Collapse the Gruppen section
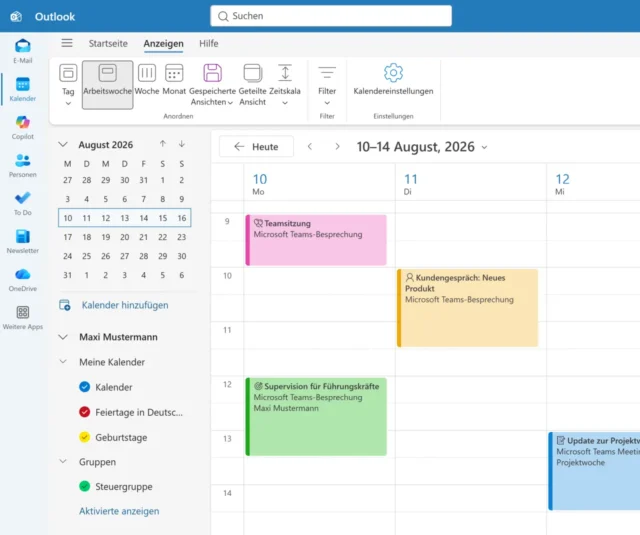640x535 pixels. click(63, 462)
